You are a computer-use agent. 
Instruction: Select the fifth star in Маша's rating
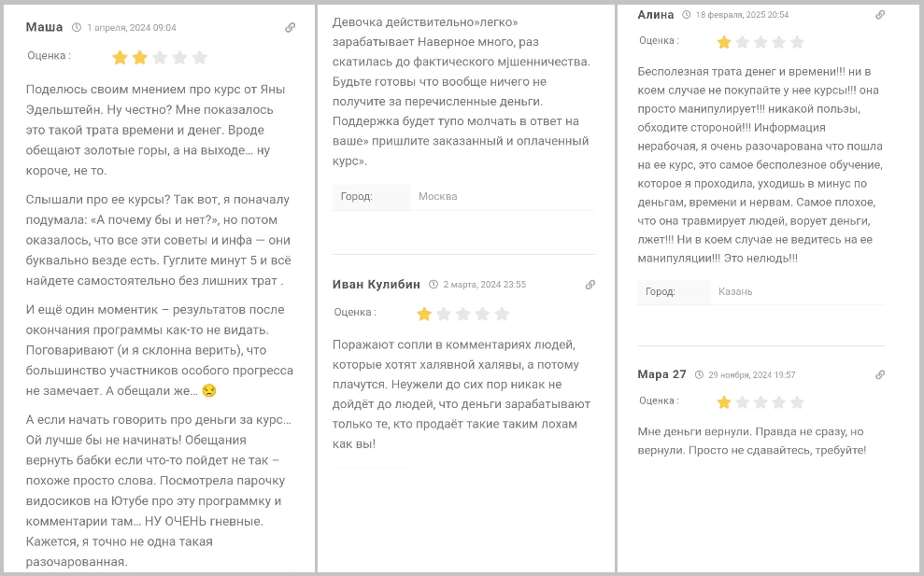[200, 57]
